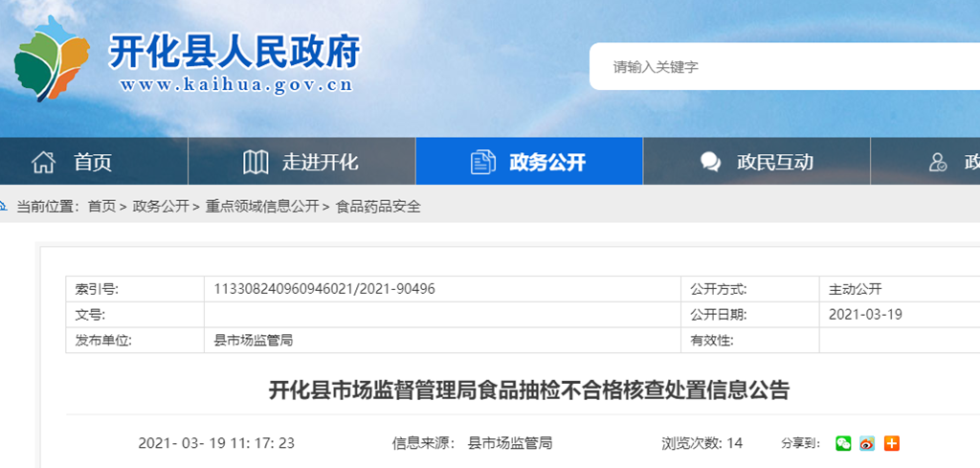Click the timestamp 2021-03-19 11:17:23
Viewport: 980px width, 468px height.
click(x=216, y=444)
